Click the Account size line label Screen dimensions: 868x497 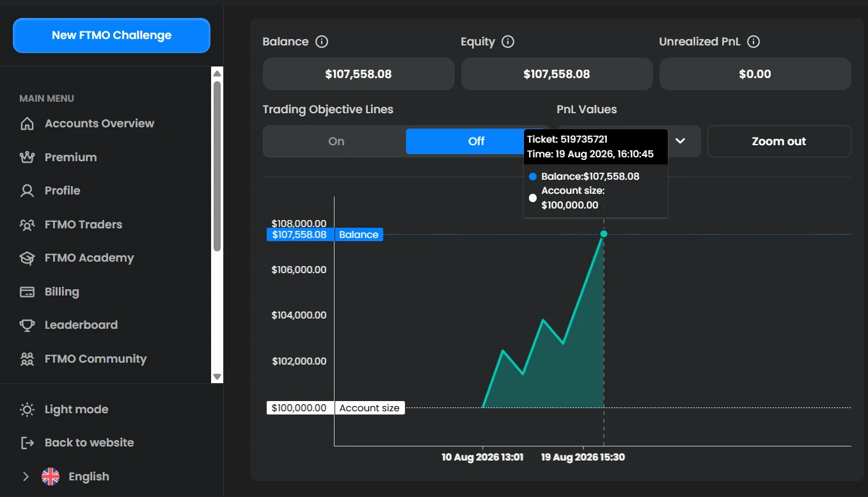point(369,408)
